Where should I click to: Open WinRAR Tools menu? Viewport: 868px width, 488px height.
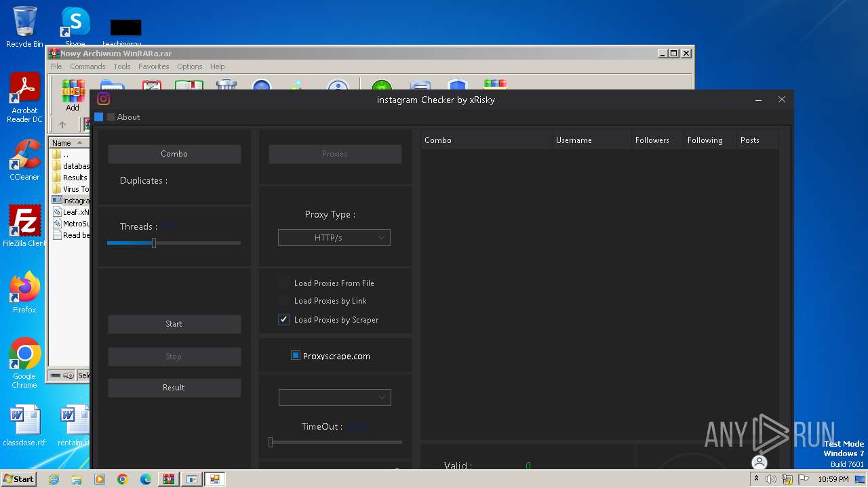122,66
